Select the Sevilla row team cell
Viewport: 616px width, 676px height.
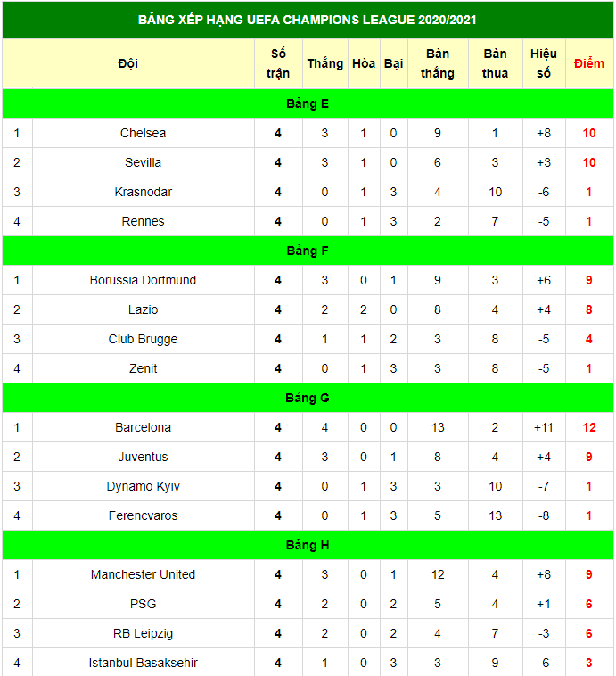[143, 162]
